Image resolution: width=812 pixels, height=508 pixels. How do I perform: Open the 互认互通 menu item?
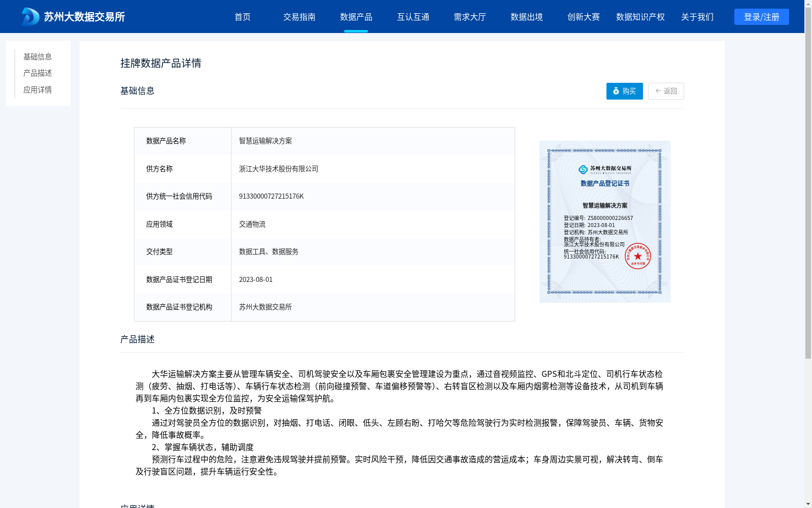point(413,17)
